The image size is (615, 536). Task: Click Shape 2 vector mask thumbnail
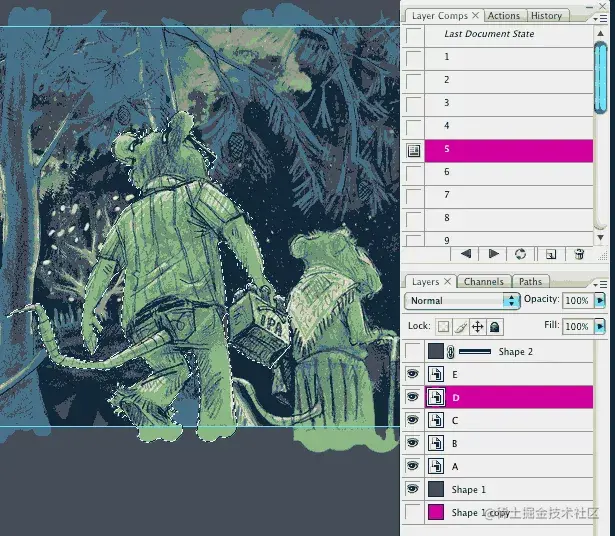[475, 352]
